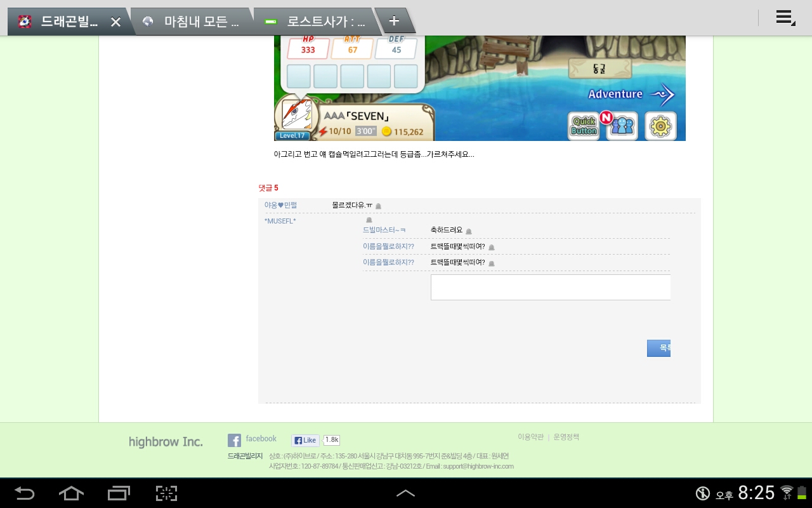Switch to the 마침내 모든 tab
This screenshot has height=508, width=812.
192,22
